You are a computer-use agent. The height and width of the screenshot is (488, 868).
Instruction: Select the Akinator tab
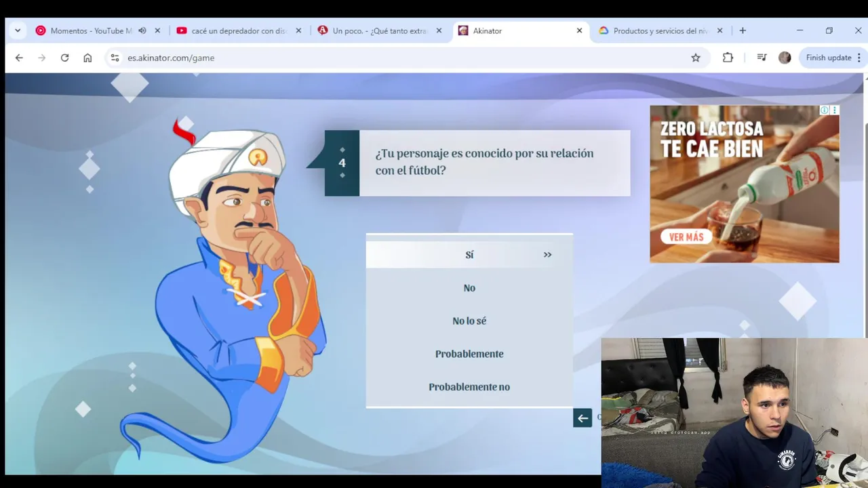tap(519, 30)
